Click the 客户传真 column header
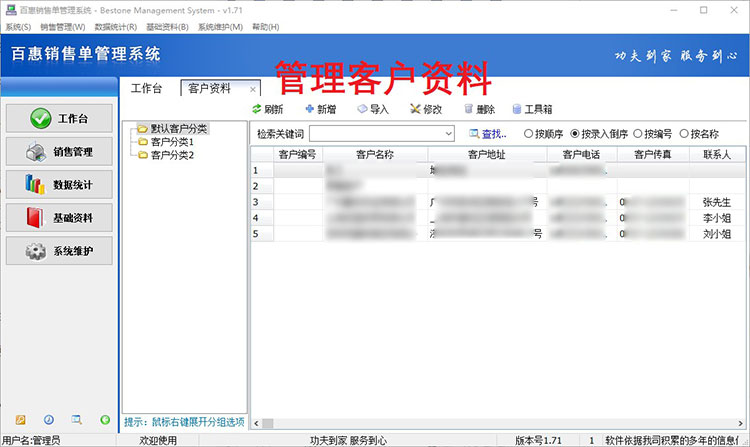The image size is (750, 447). pos(653,154)
